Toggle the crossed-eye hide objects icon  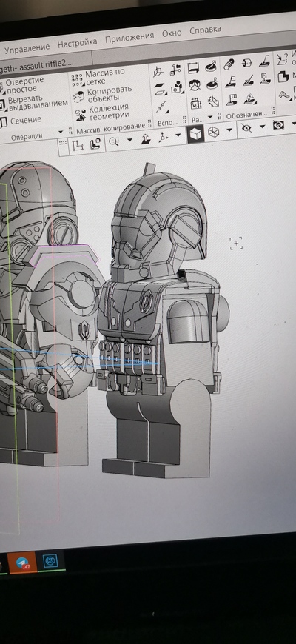coord(246,128)
